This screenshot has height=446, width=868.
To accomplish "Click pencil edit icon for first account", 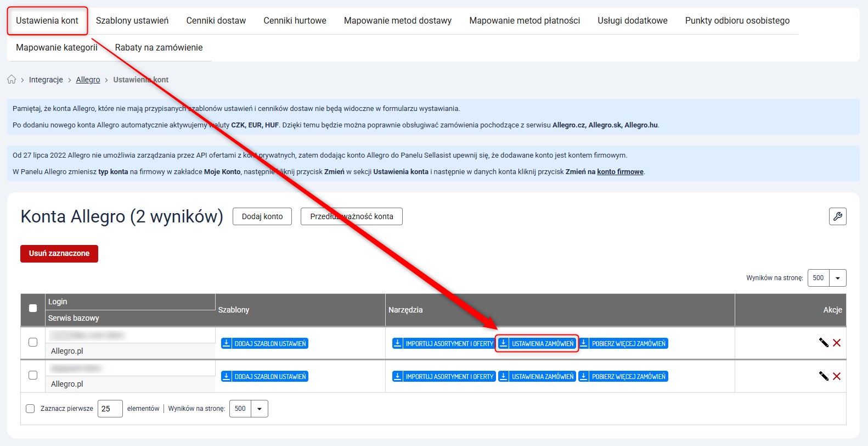I will (824, 343).
